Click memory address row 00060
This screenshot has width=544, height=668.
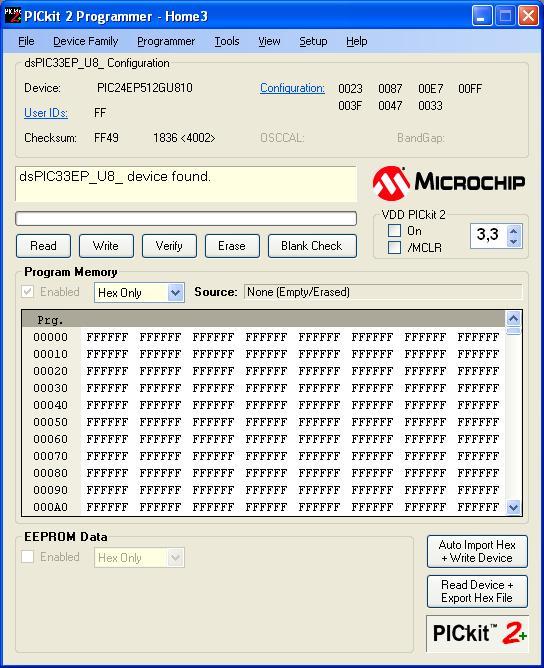[51, 439]
